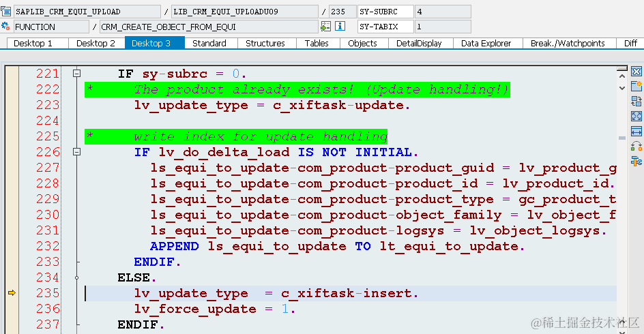The image size is (644, 334).
Task: Click the SY-TABIX label field
Action: tap(385, 27)
